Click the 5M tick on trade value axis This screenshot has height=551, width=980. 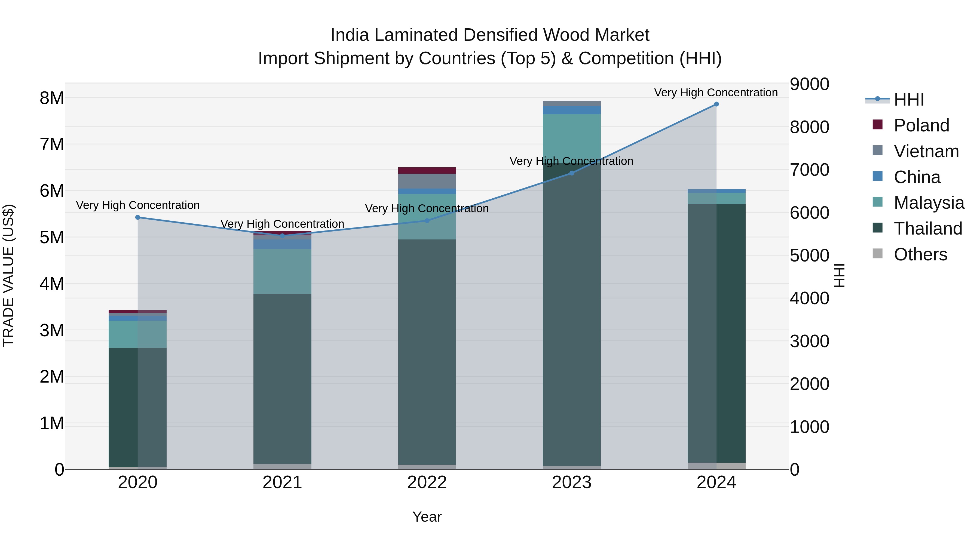52,237
